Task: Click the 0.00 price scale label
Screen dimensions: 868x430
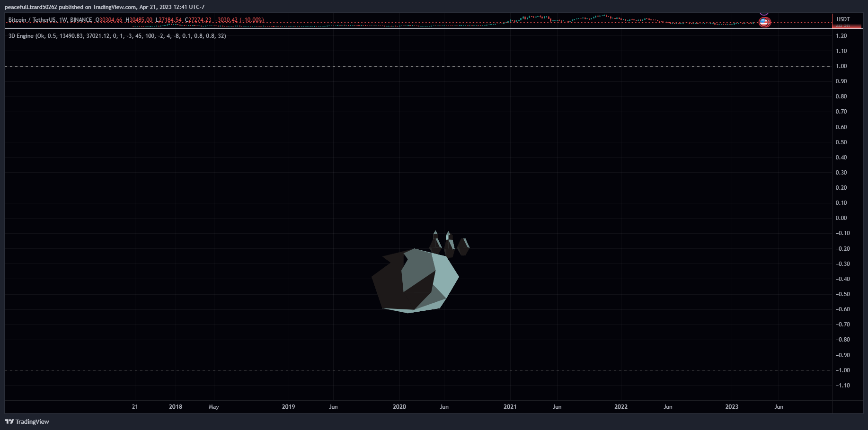Action: tap(841, 218)
